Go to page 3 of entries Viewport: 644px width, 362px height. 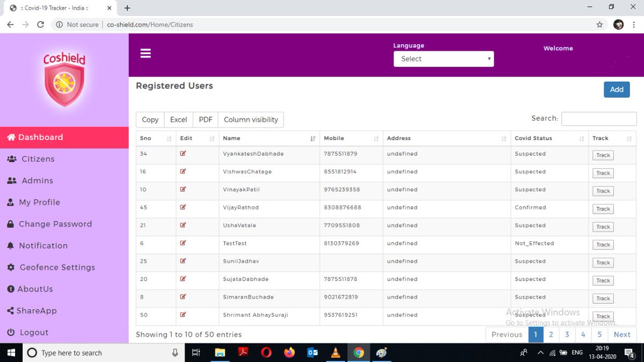[x=567, y=335]
